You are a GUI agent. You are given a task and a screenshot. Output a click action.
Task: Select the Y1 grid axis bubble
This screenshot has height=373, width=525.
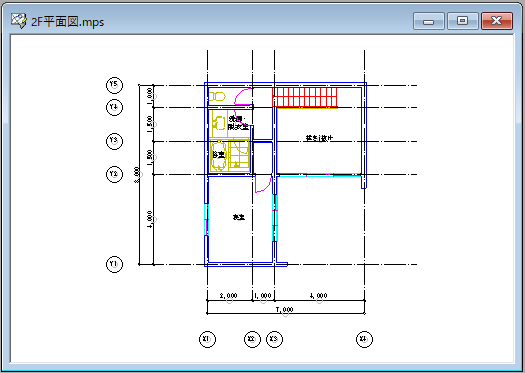pyautogui.click(x=114, y=264)
